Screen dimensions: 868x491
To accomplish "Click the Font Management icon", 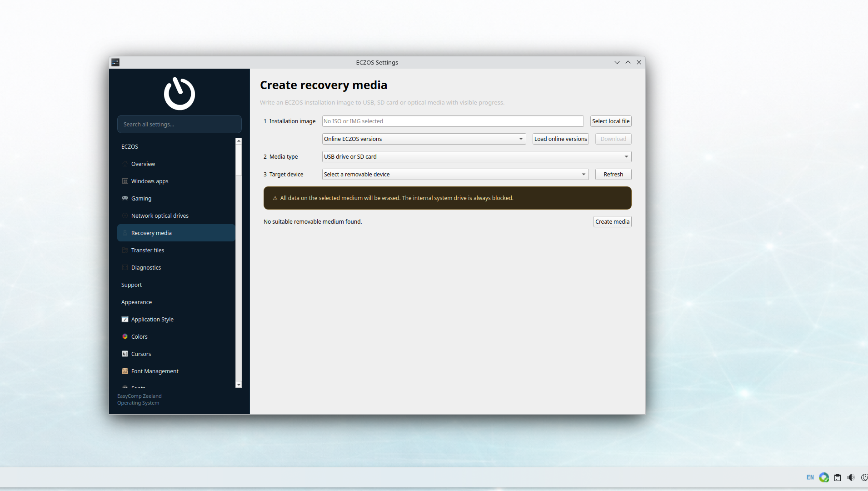I will [x=125, y=371].
